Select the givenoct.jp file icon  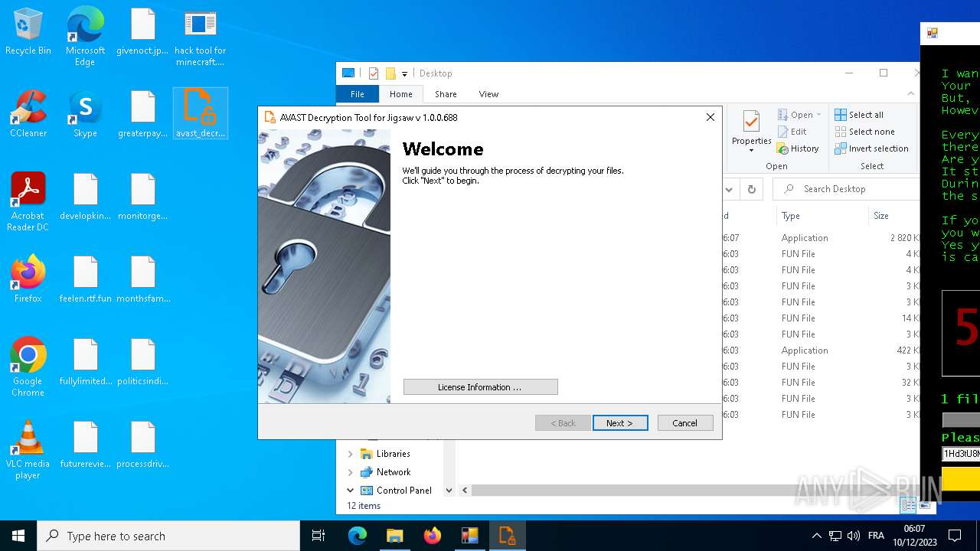142,32
